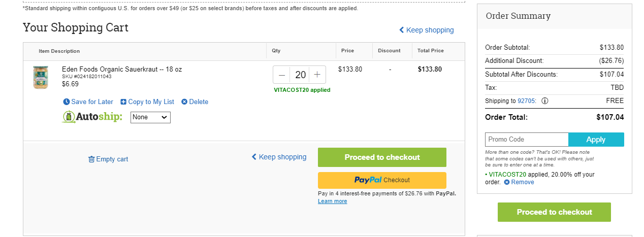Decrease quantity with the minus button
This screenshot has width=644, height=237.
pyautogui.click(x=282, y=75)
